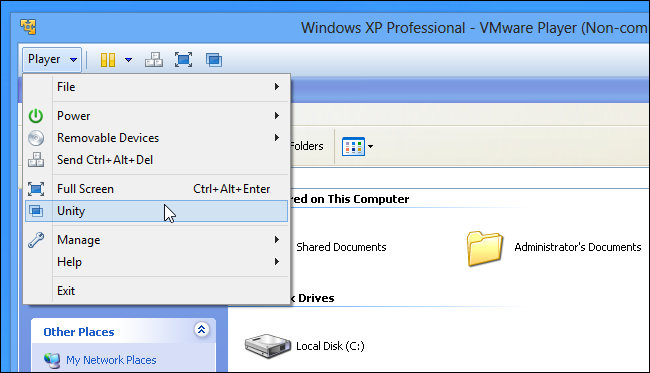This screenshot has width=650, height=373.
Task: Choose Send Ctrl+Alt+Del in the menu
Action: pos(156,160)
